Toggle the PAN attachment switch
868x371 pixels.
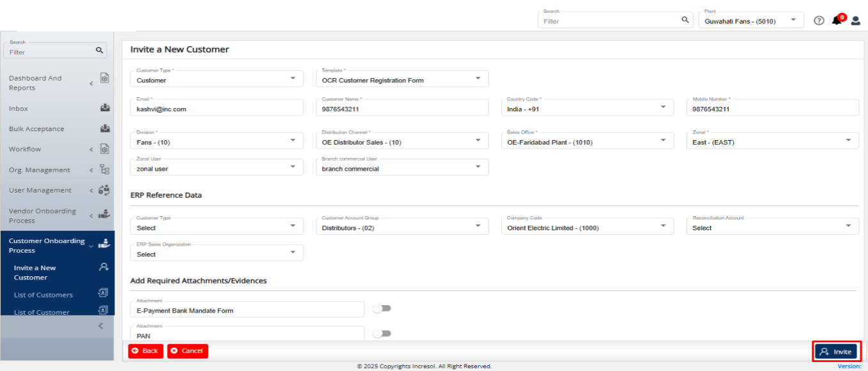(382, 333)
